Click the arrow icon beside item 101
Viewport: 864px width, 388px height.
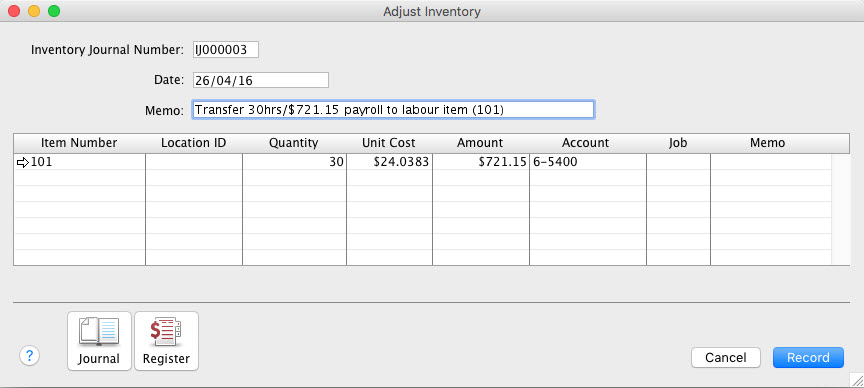pyautogui.click(x=23, y=163)
